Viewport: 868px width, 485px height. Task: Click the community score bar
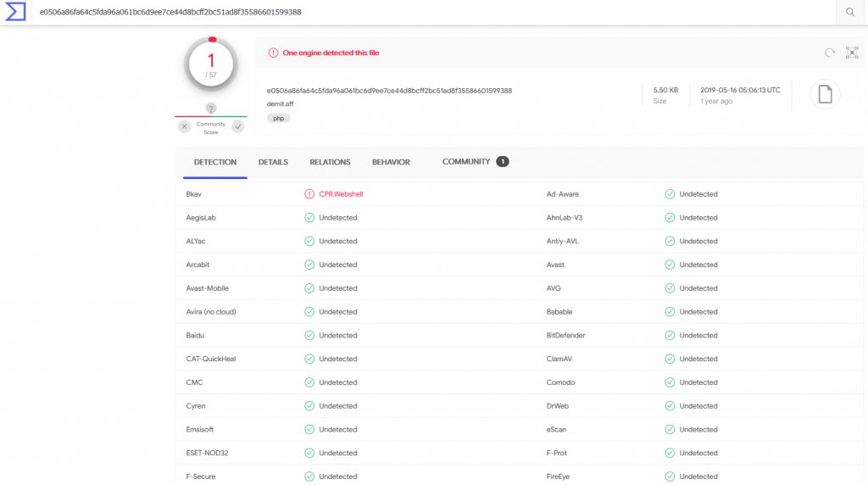pos(211,116)
